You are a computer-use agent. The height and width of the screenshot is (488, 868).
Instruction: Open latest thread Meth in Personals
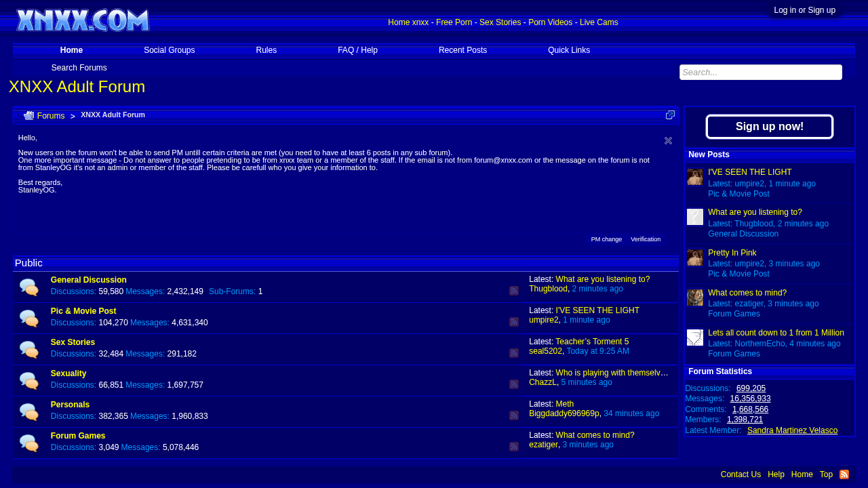click(564, 404)
